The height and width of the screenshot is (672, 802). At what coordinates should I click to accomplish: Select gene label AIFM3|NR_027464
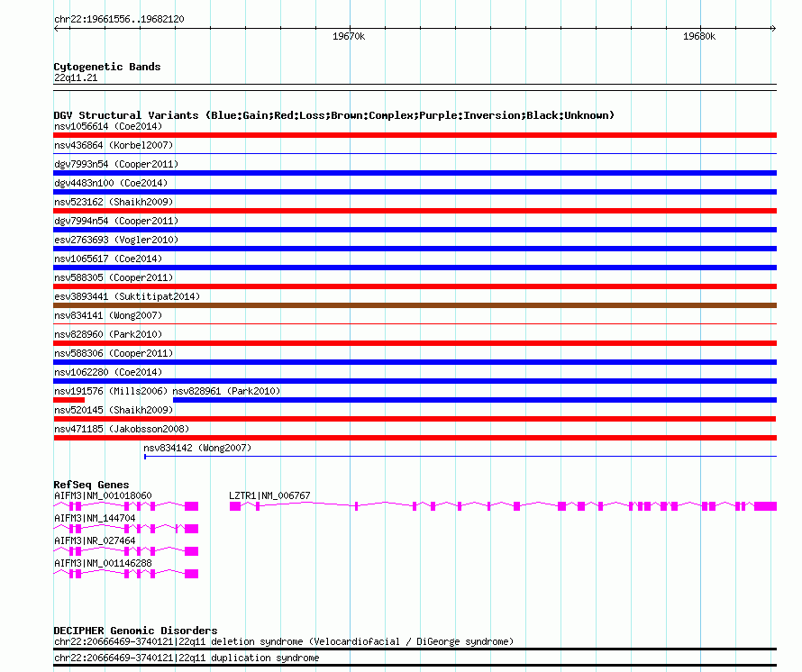click(95, 540)
